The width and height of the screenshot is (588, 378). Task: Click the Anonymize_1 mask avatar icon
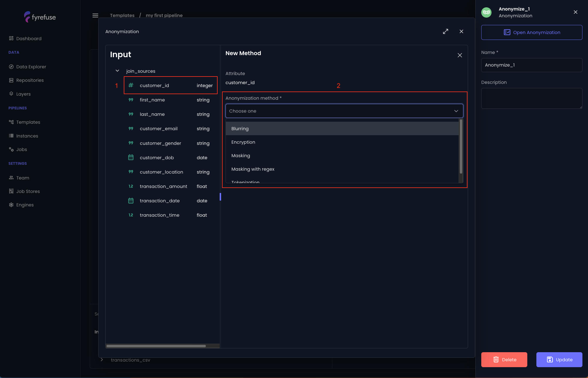click(486, 12)
